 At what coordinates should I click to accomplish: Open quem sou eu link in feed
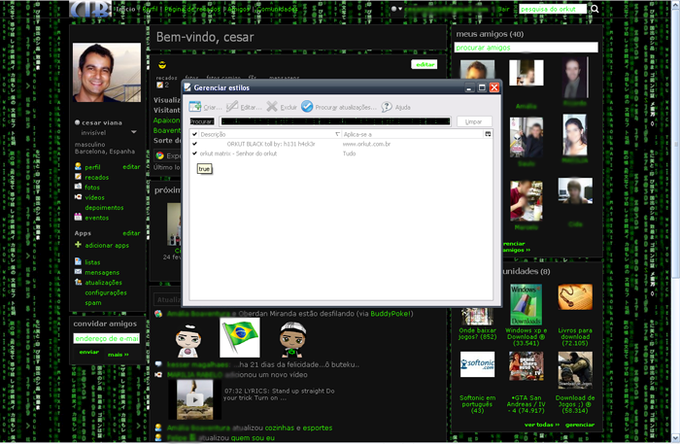tap(253, 438)
